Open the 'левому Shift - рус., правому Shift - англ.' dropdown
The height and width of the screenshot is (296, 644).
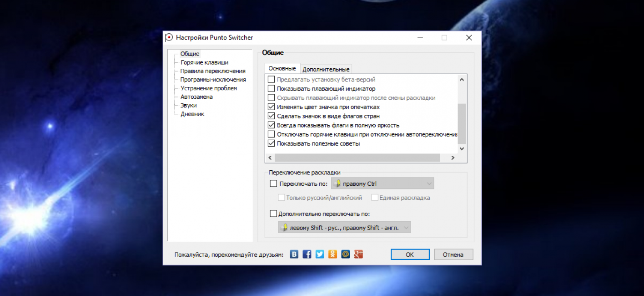point(344,228)
